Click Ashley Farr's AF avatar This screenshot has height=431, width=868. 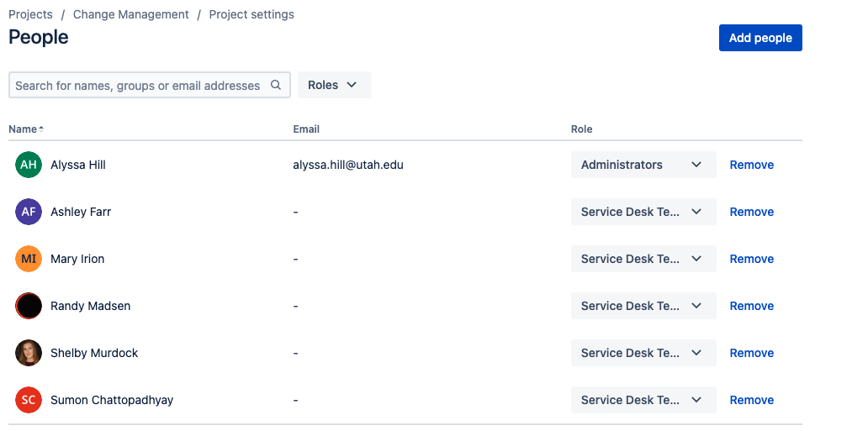tap(29, 212)
